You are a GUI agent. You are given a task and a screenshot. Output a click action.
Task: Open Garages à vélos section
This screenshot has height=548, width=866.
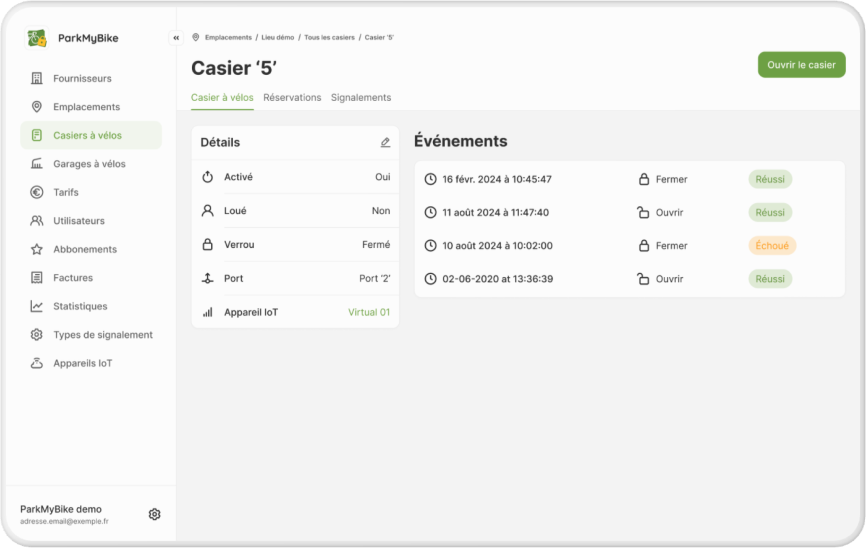(89, 164)
